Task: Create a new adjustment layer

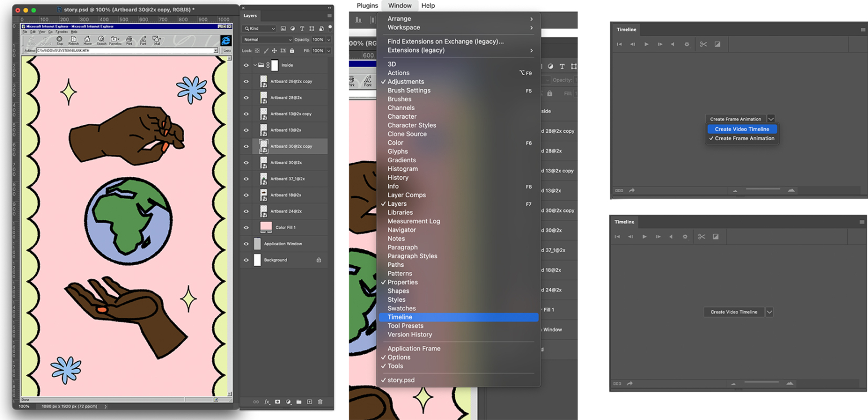Action: pos(288,402)
